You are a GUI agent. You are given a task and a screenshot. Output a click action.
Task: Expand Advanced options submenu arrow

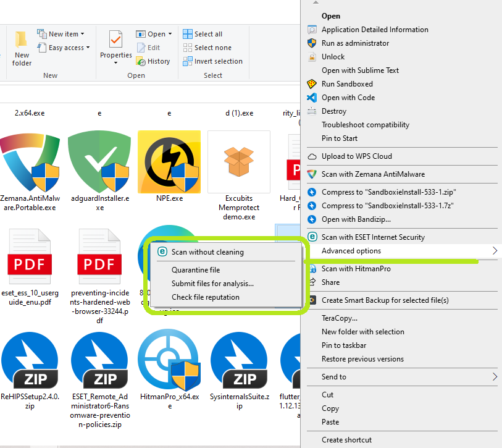[x=495, y=251]
